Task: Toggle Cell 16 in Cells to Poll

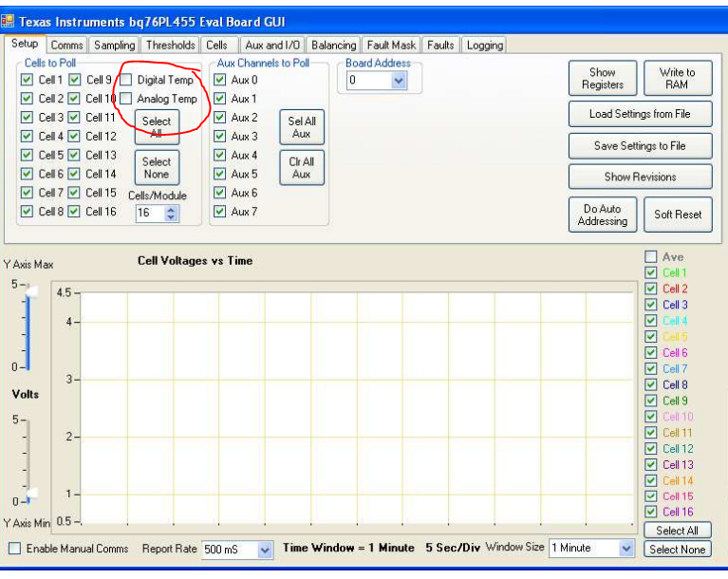Action: (x=74, y=212)
